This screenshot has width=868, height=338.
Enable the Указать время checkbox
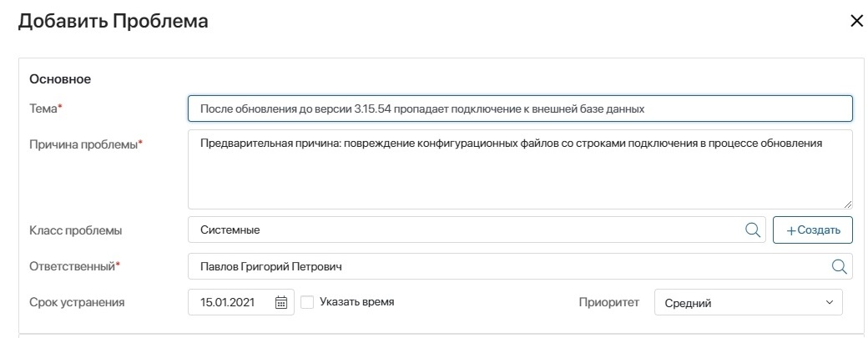(x=307, y=302)
